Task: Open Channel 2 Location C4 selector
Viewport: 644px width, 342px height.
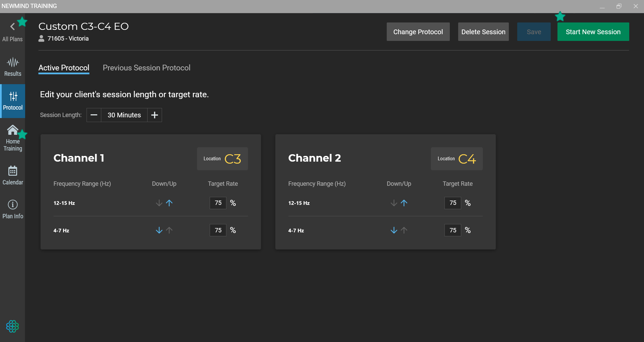Action: tap(457, 159)
